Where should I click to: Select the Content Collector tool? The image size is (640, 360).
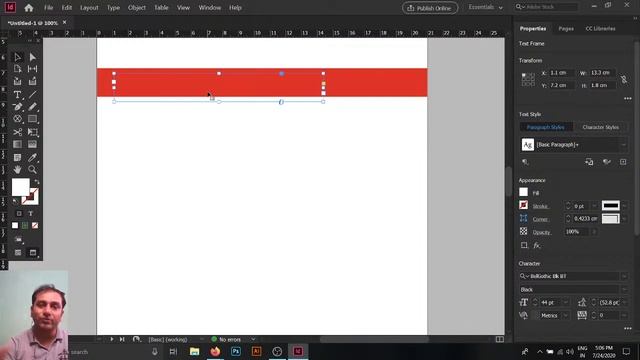[x=18, y=81]
